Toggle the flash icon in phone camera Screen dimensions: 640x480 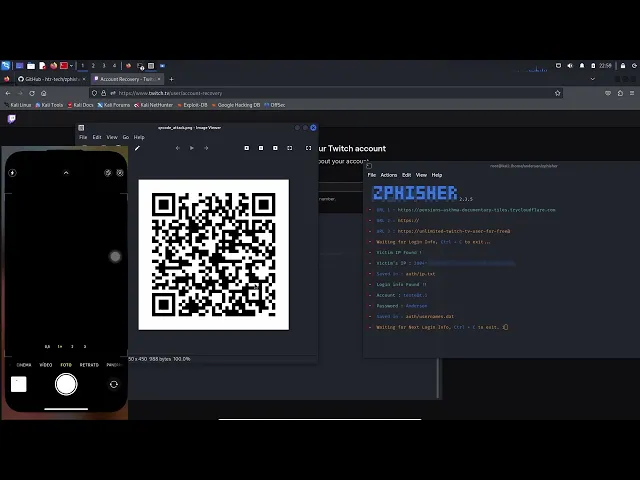[x=12, y=173]
